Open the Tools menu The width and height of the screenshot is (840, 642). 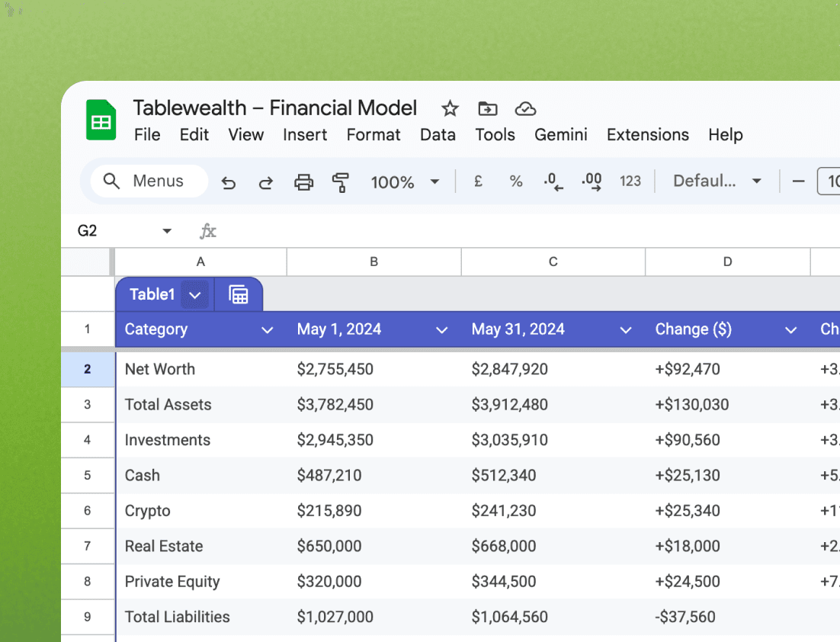coord(495,134)
